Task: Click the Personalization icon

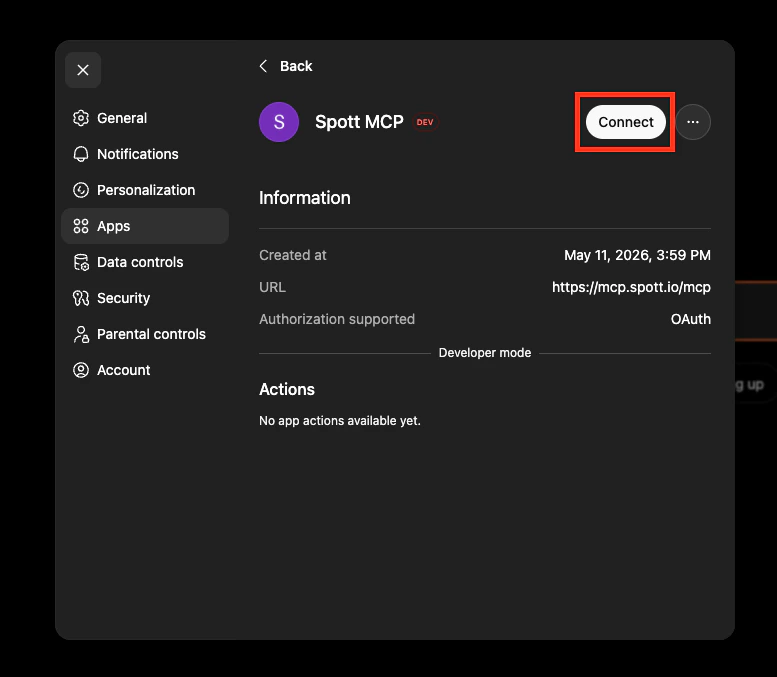Action: pos(81,190)
